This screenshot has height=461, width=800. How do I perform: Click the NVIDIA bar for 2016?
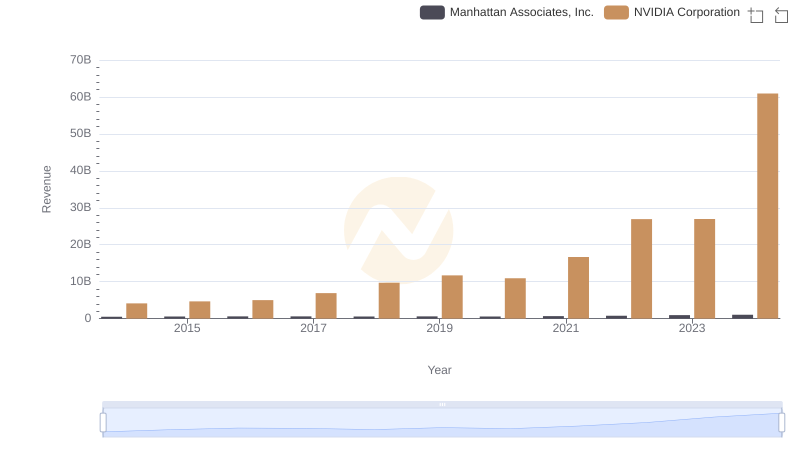pyautogui.click(x=263, y=309)
